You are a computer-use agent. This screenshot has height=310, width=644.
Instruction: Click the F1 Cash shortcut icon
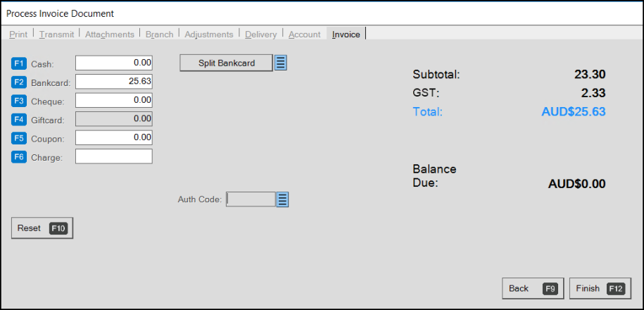19,63
